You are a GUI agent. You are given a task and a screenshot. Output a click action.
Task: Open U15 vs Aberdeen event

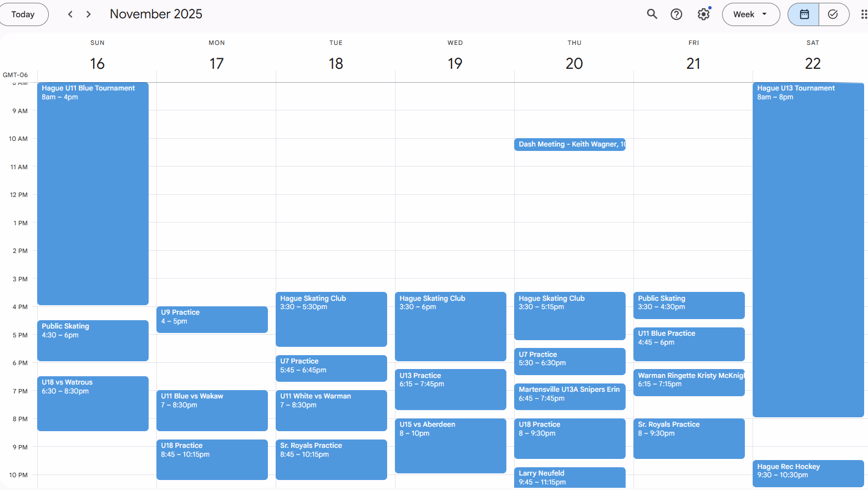click(x=450, y=445)
